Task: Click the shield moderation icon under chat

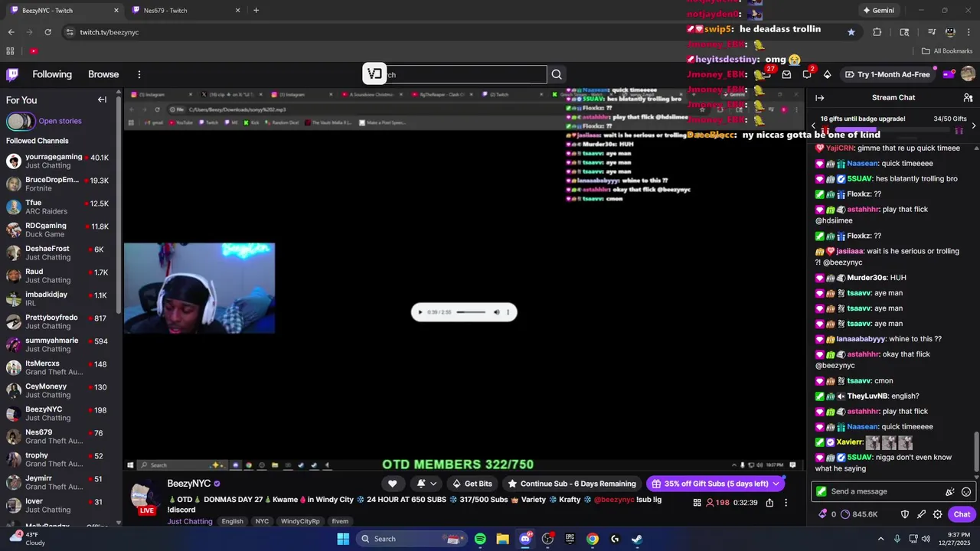Action: click(x=905, y=514)
